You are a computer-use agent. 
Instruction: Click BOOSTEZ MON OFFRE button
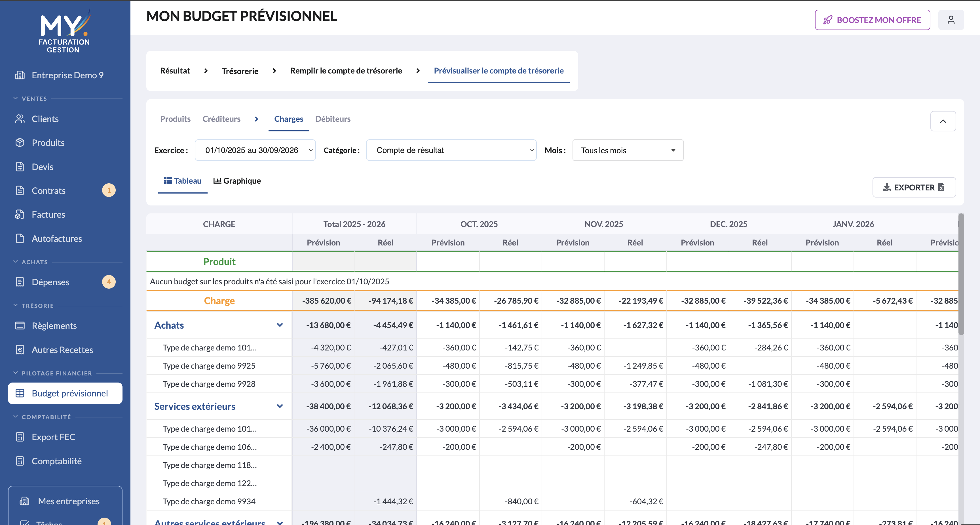pyautogui.click(x=872, y=20)
